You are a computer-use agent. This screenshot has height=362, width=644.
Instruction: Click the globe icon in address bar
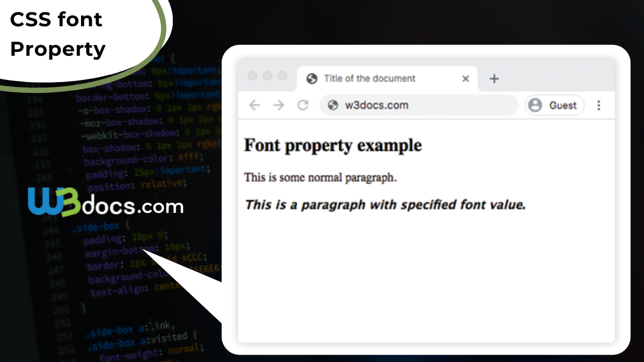coord(333,105)
